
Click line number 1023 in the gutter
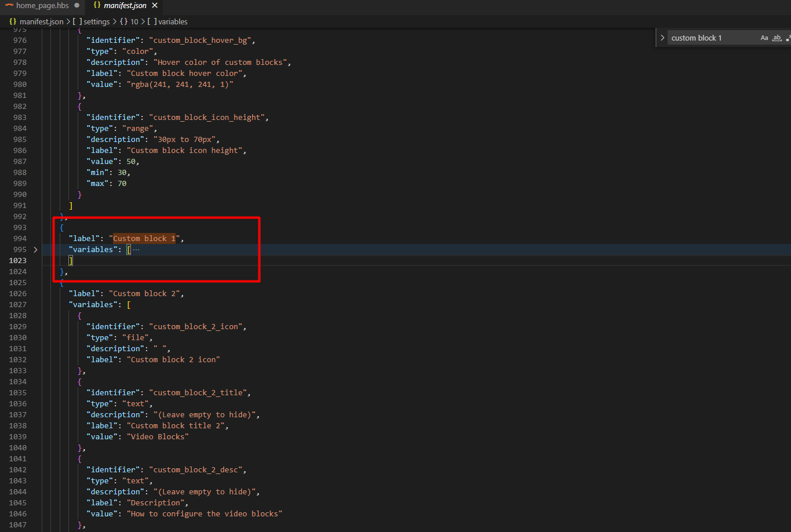[x=18, y=261]
